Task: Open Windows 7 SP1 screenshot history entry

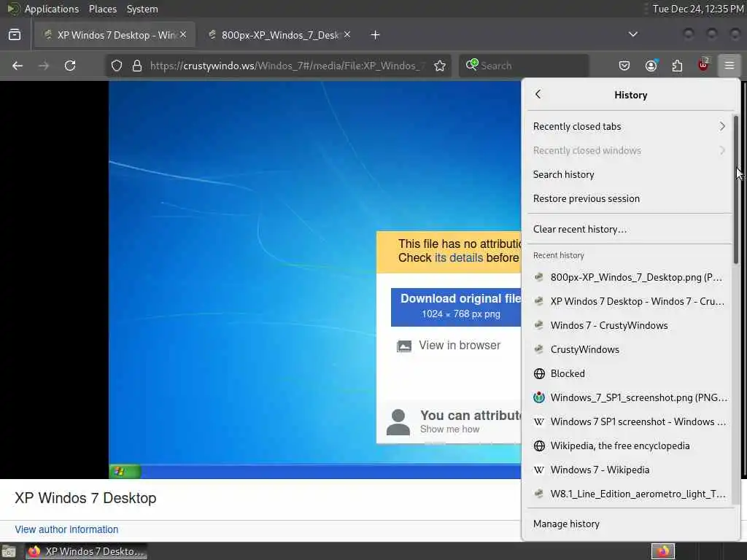Action: pos(629,421)
